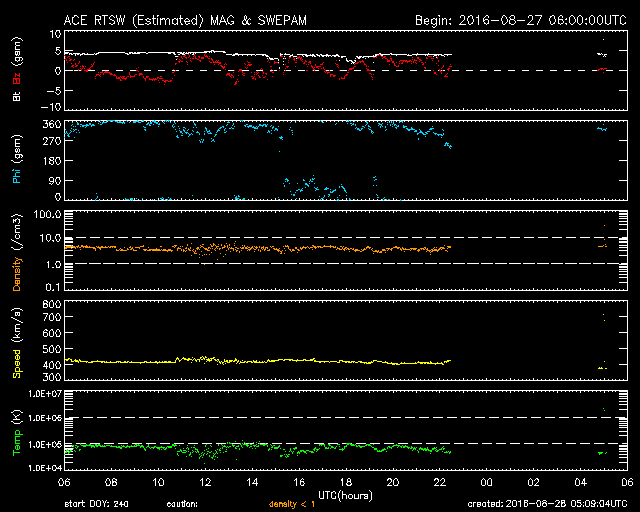This screenshot has height=512, width=640.
Task: Click the '90' tick on Phi axis
Action: click(x=55, y=180)
